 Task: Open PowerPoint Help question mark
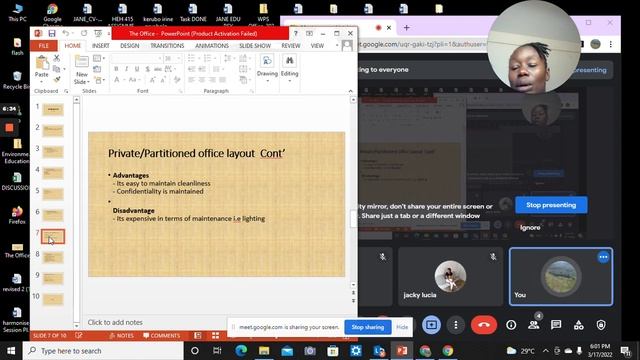coord(296,33)
